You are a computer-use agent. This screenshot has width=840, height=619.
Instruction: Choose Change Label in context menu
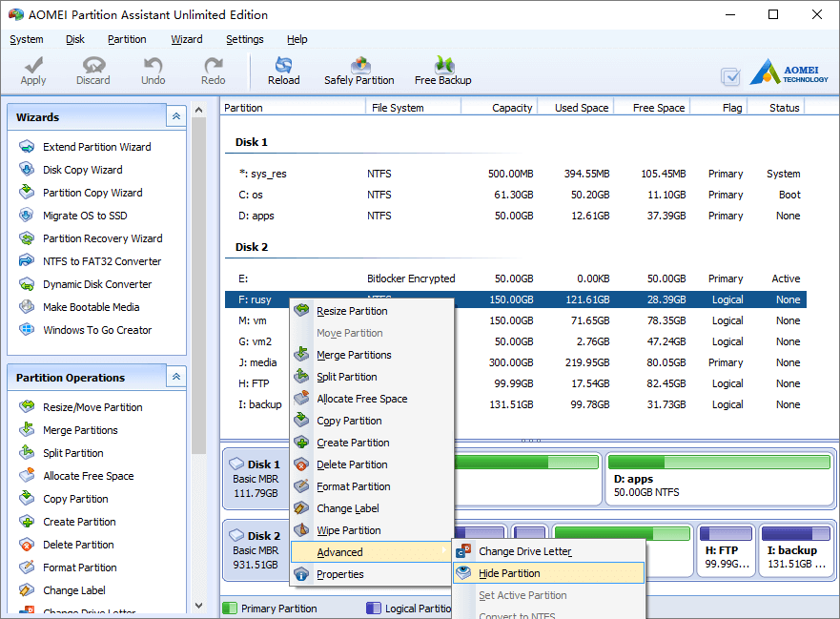[x=371, y=508]
